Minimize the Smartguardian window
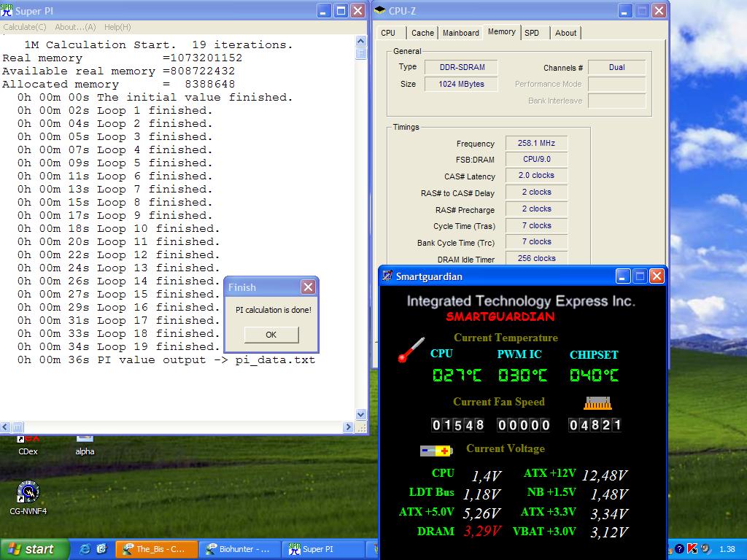This screenshot has height=560, width=747. (623, 276)
